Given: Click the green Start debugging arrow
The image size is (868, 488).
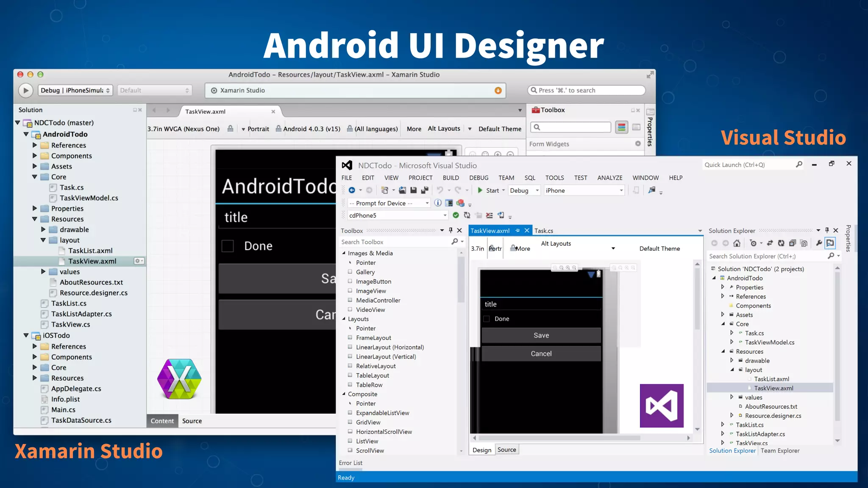Looking at the screenshot, I should click(x=480, y=190).
